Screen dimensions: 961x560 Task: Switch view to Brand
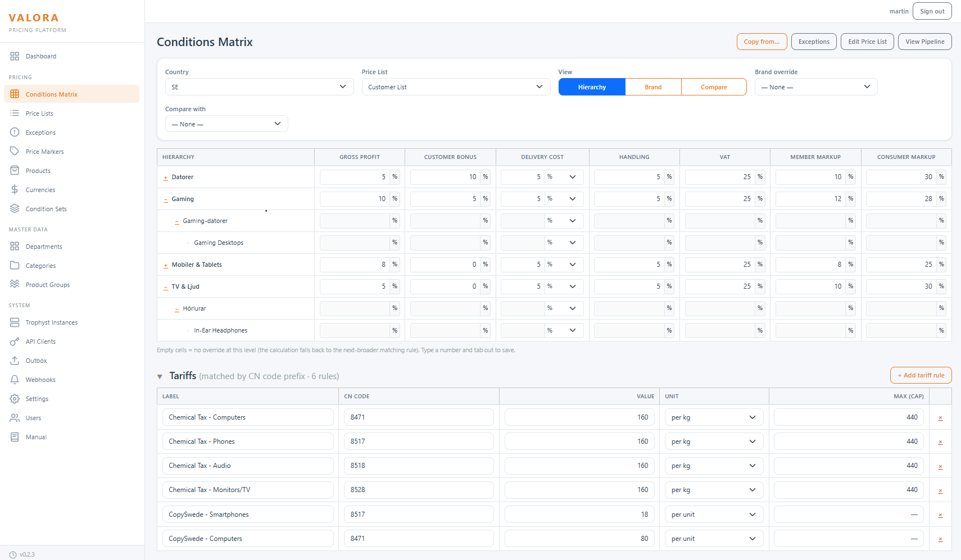[653, 87]
